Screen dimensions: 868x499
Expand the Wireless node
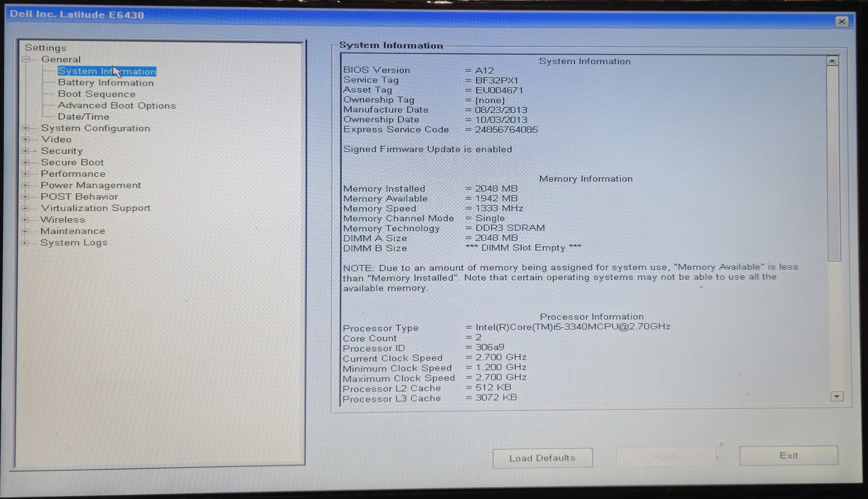coord(25,220)
